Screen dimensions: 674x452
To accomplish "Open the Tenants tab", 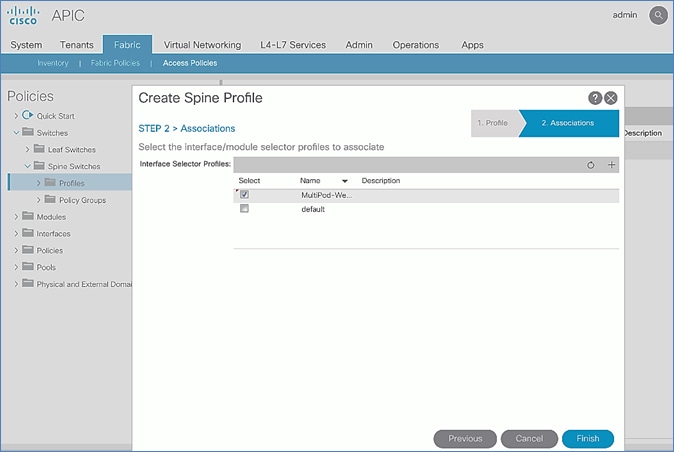I will 77,45.
